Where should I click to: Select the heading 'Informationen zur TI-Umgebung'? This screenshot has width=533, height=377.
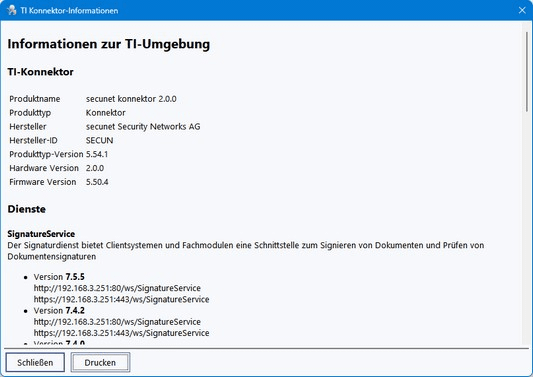pos(109,44)
